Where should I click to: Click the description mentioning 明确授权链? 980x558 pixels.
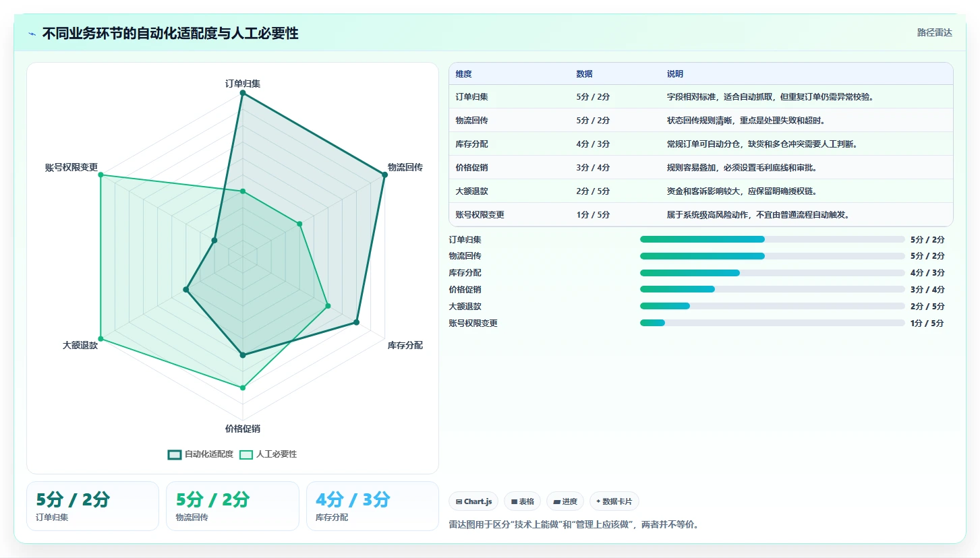pos(742,191)
